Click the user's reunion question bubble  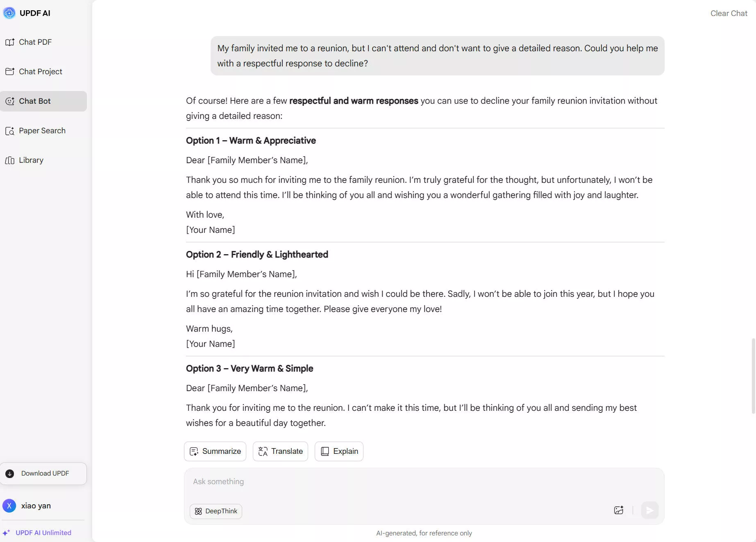(437, 56)
